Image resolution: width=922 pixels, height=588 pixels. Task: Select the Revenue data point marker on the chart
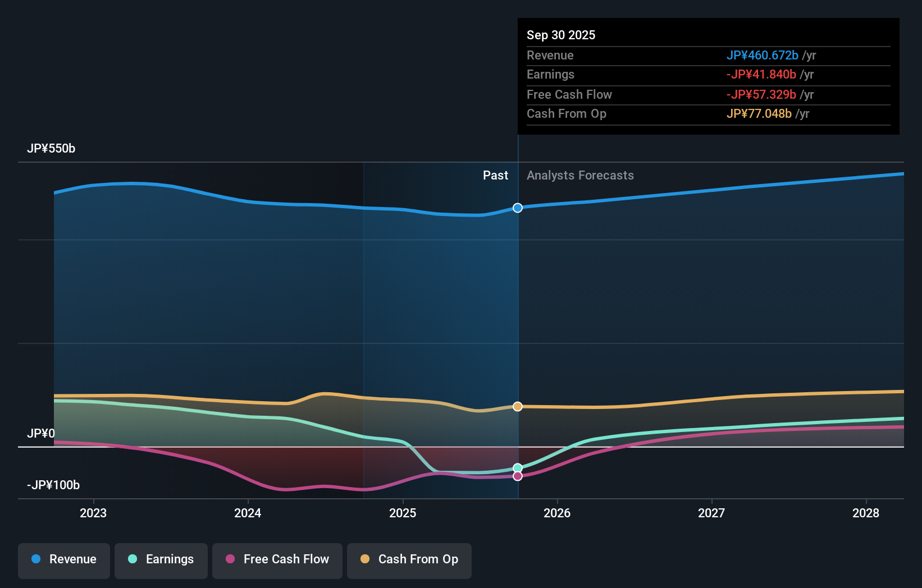click(x=517, y=208)
